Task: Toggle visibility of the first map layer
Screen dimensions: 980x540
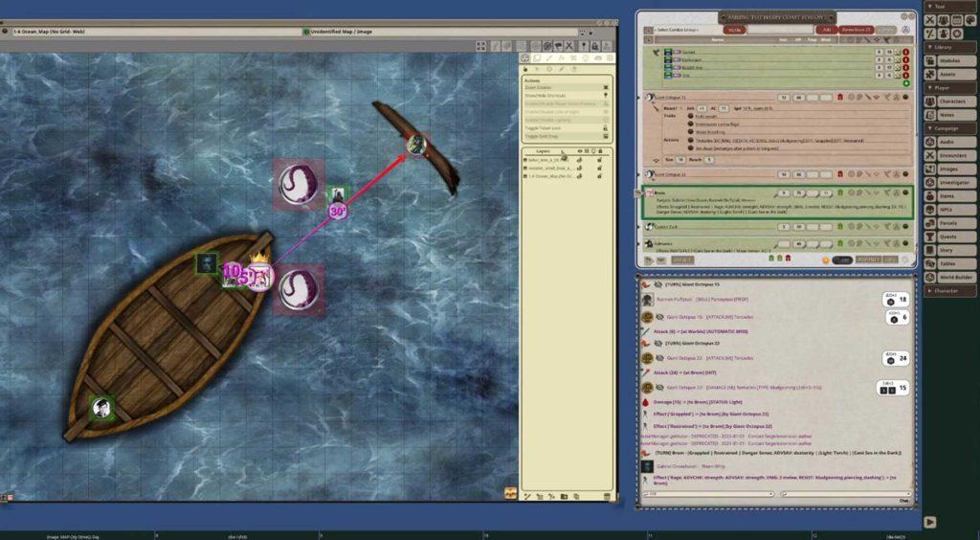Action: click(579, 160)
